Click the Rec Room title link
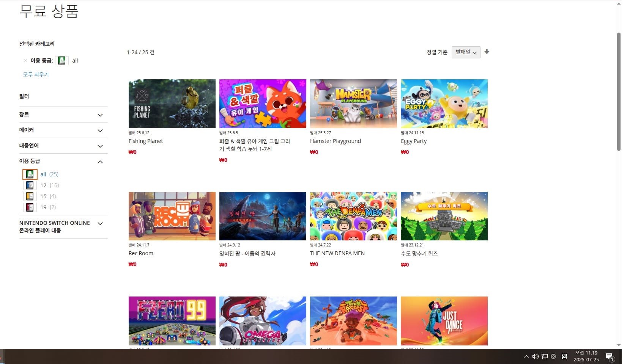Image resolution: width=627 pixels, height=364 pixels. click(x=141, y=253)
